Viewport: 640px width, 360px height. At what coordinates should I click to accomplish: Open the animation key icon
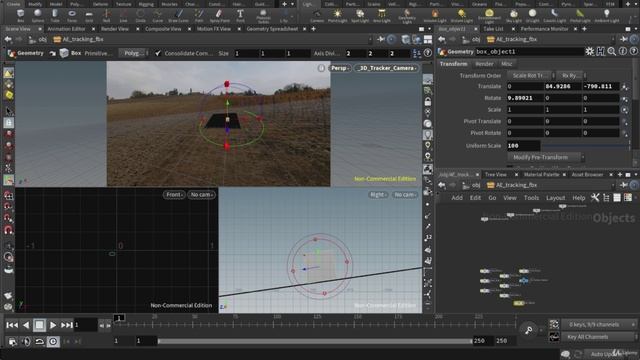pyautogui.click(x=528, y=330)
